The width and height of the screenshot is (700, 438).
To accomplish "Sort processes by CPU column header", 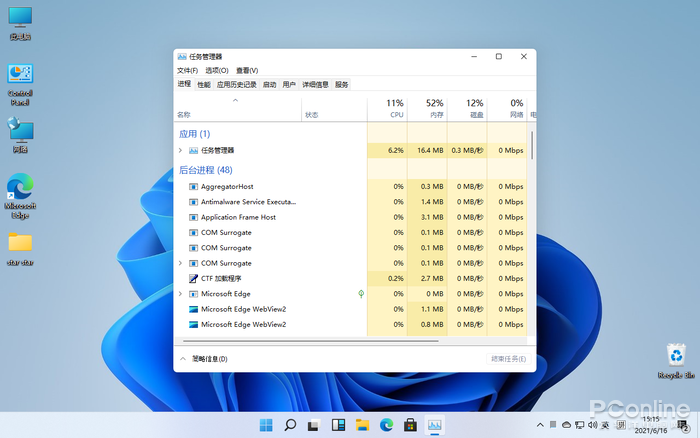I will [395, 108].
